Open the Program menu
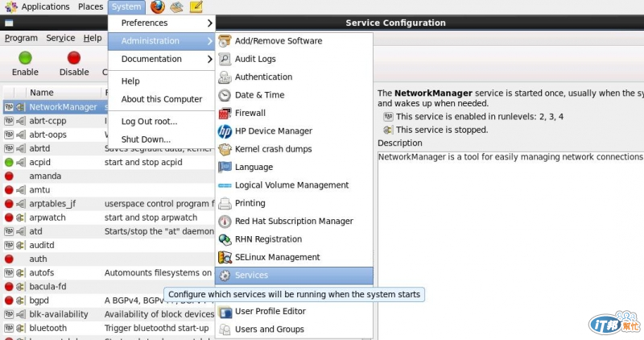The image size is (644, 340). point(21,38)
